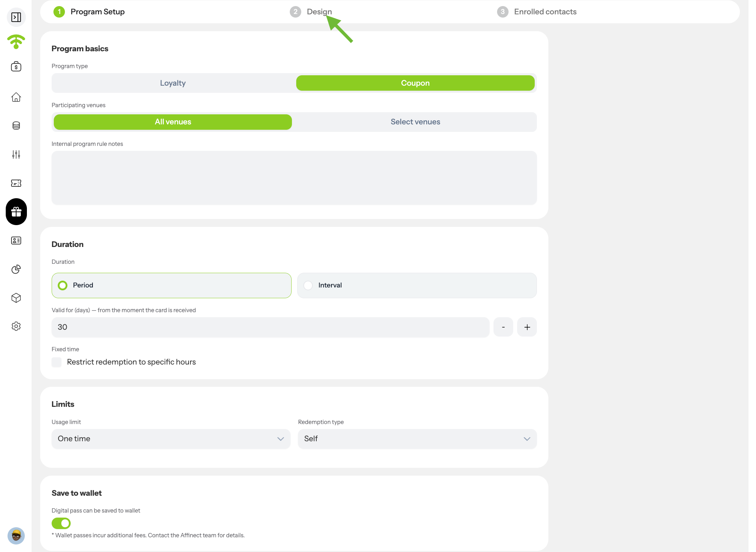This screenshot has width=756, height=552.
Task: Open the ticket coupon icon in sidebar
Action: (16, 183)
